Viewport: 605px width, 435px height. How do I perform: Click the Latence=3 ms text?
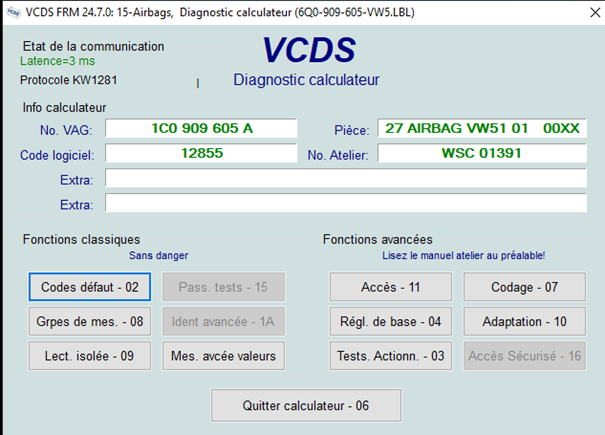[57, 61]
